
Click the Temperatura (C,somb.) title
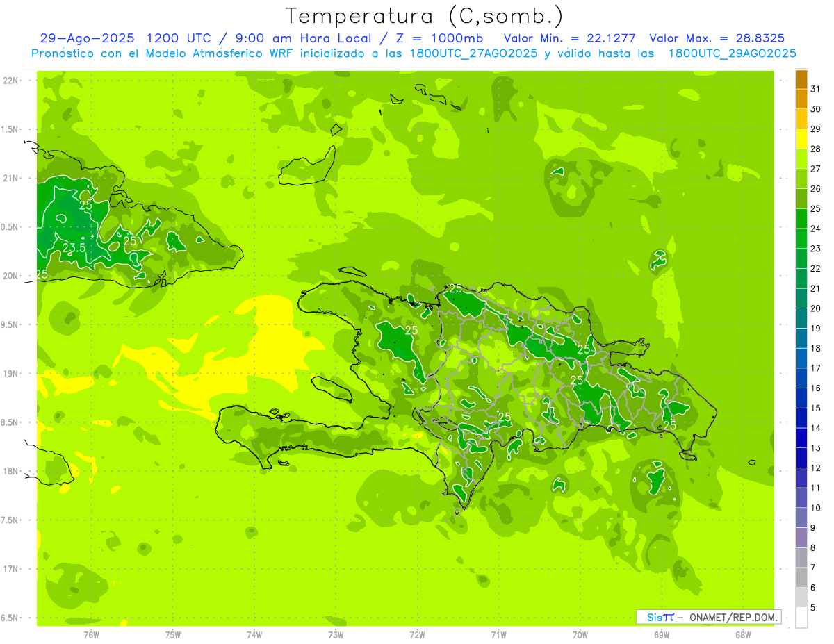(x=425, y=15)
